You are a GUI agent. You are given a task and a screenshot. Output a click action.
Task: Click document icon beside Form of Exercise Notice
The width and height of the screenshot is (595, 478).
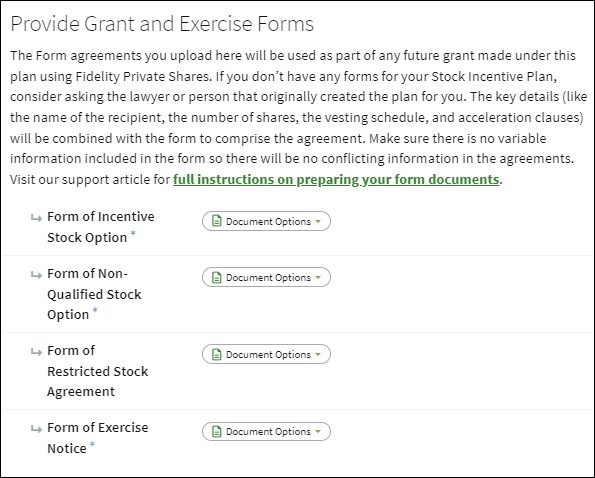tap(216, 431)
